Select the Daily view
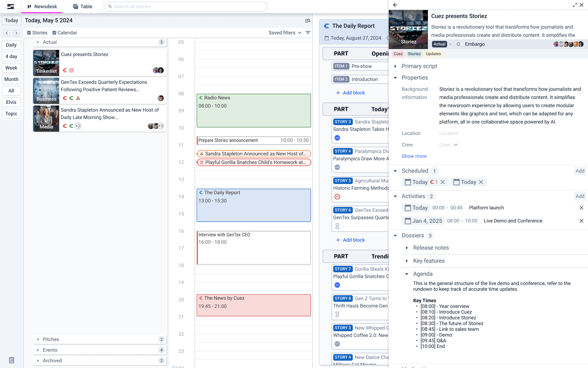This screenshot has width=588, height=368. [x=11, y=45]
